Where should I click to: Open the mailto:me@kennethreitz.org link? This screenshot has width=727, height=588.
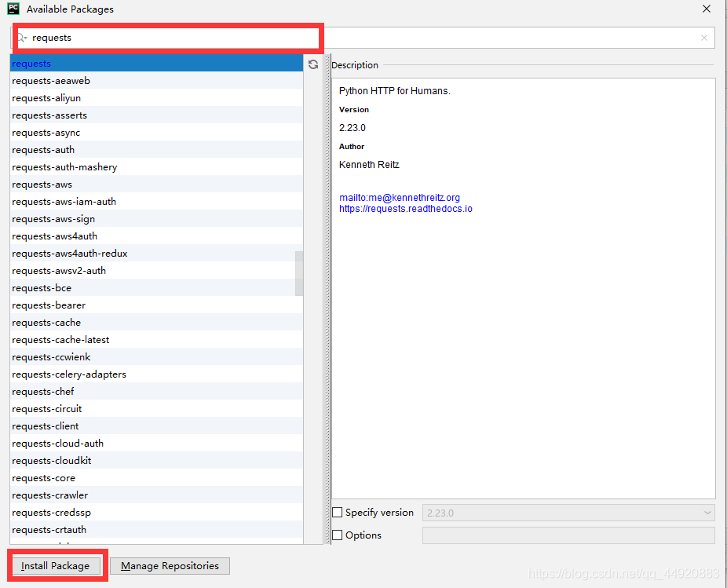399,198
